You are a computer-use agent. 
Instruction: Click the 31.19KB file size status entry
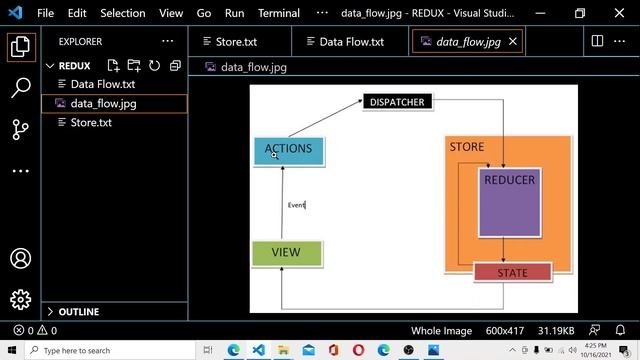(556, 331)
